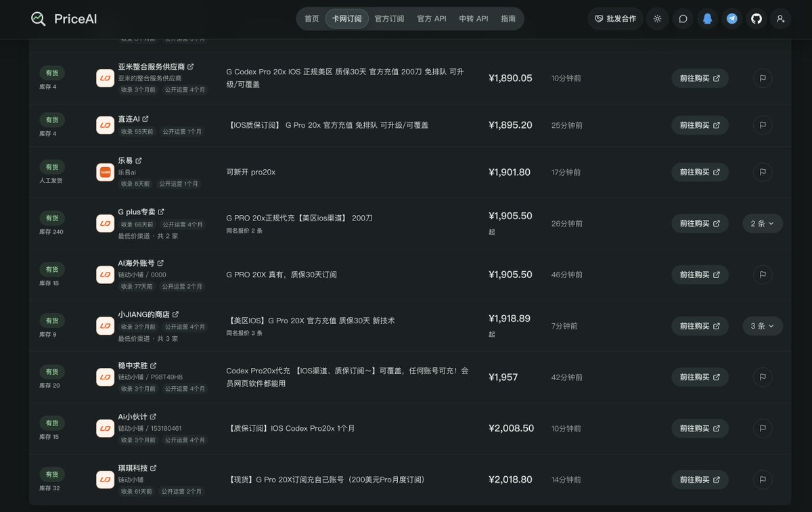Flag the Ai小伙计 listing

click(x=763, y=428)
